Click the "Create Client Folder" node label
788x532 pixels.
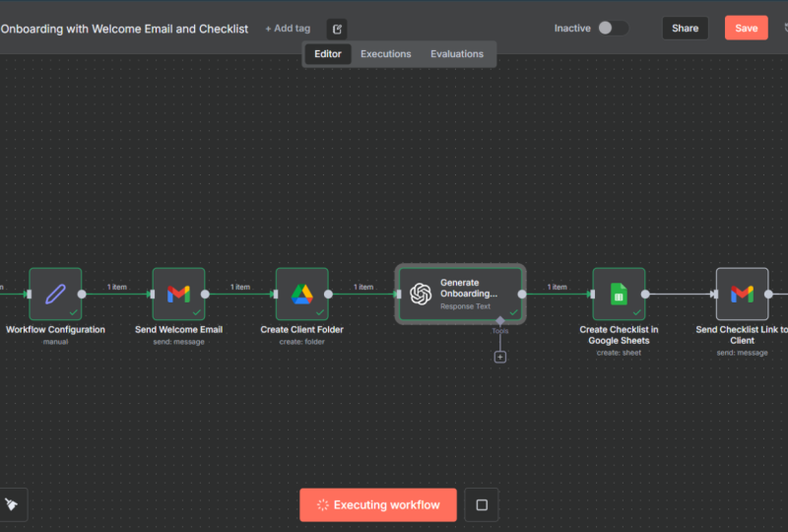[x=302, y=330]
